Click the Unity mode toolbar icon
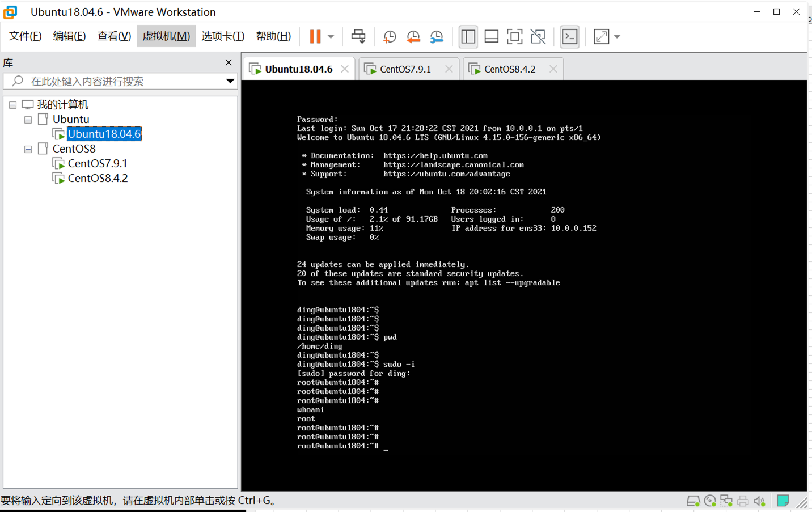This screenshot has height=512, width=812. (x=538, y=37)
